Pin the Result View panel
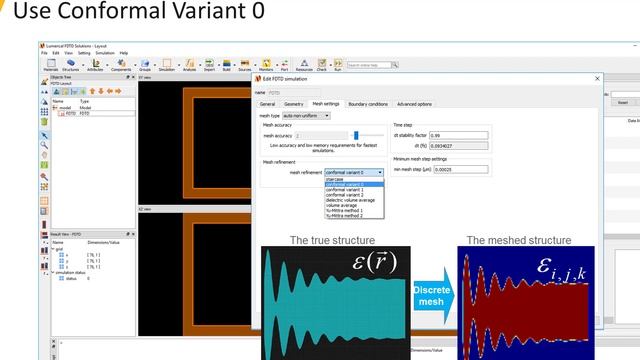The image size is (640, 360). (128, 234)
